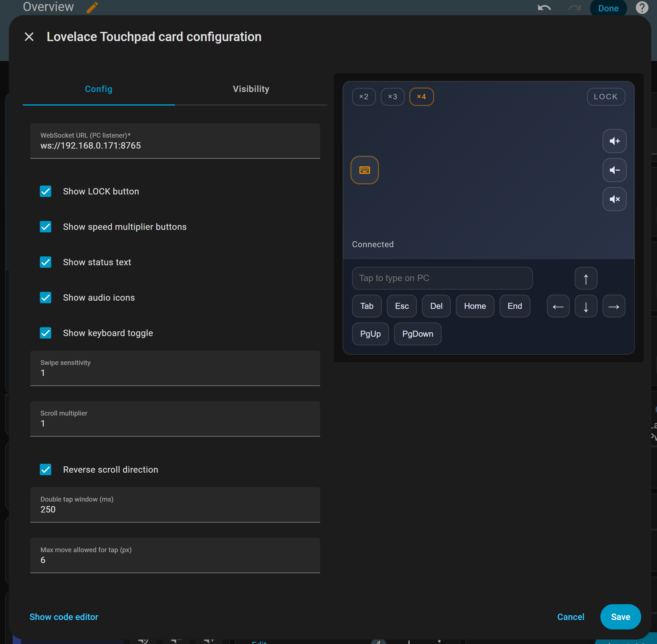Click the volume up icon
This screenshot has height=644, width=657.
coord(614,141)
